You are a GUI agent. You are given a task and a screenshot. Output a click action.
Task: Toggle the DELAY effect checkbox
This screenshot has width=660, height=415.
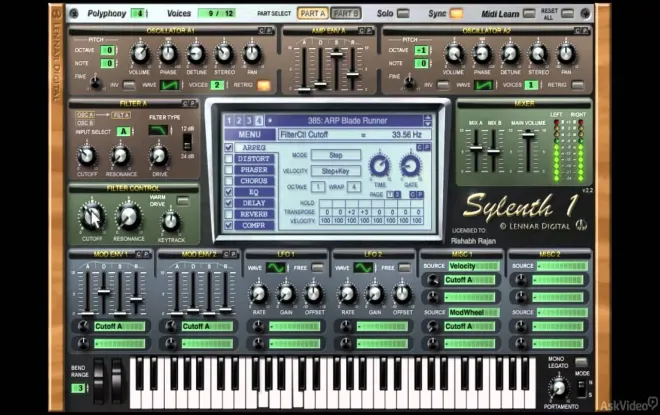click(229, 203)
